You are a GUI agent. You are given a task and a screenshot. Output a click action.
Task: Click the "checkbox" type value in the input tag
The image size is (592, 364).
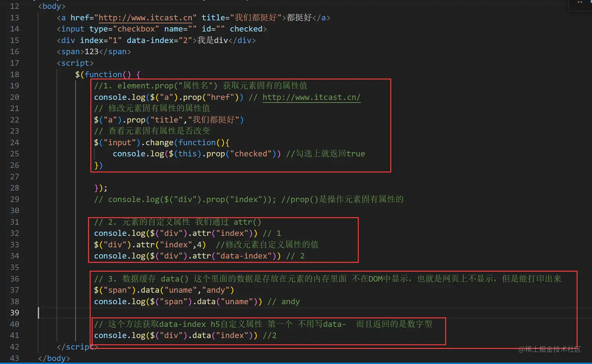click(x=136, y=29)
